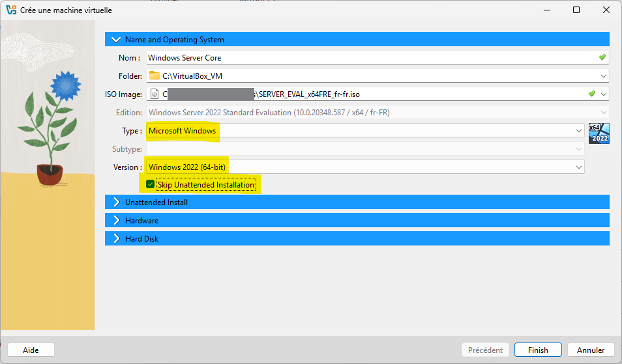Click the Nom label
Viewport: 622px width, 364px height.
click(129, 58)
